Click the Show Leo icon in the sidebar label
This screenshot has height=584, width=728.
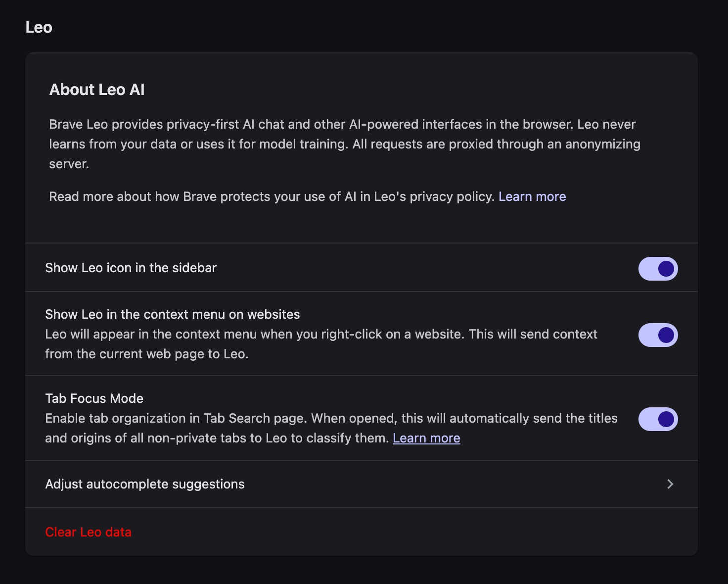[x=131, y=268]
